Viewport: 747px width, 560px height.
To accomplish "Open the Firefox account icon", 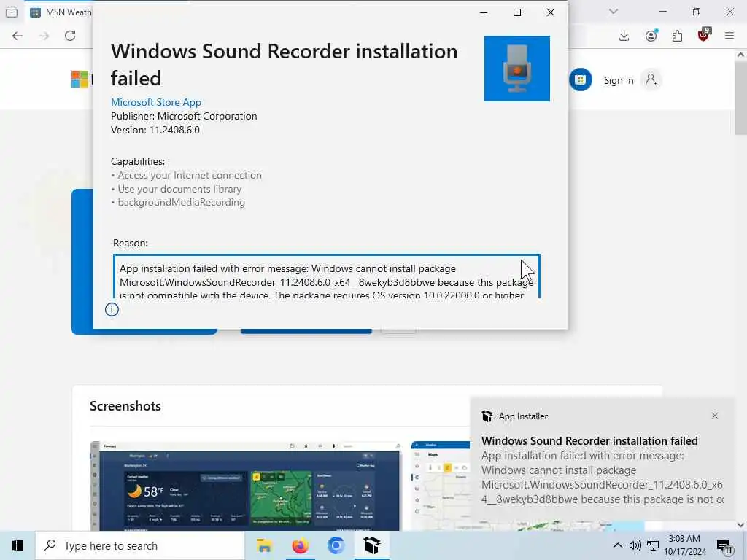I will tap(651, 36).
